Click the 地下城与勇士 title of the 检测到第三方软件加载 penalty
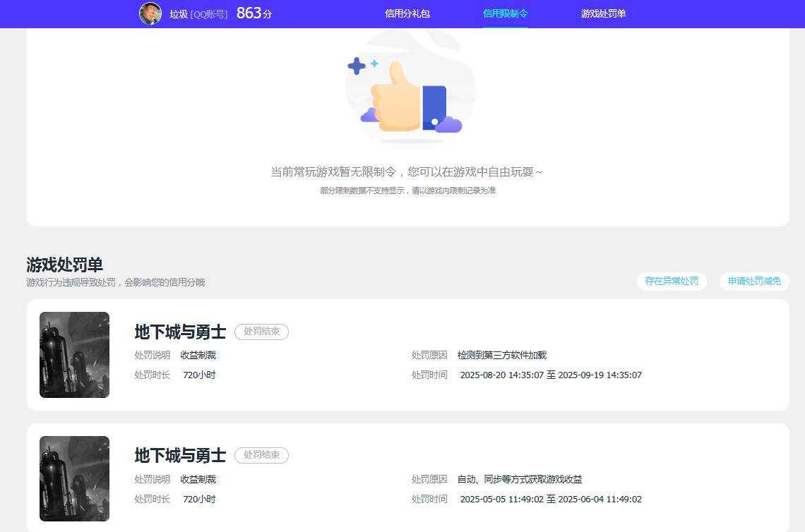This screenshot has width=805, height=532. 180,332
